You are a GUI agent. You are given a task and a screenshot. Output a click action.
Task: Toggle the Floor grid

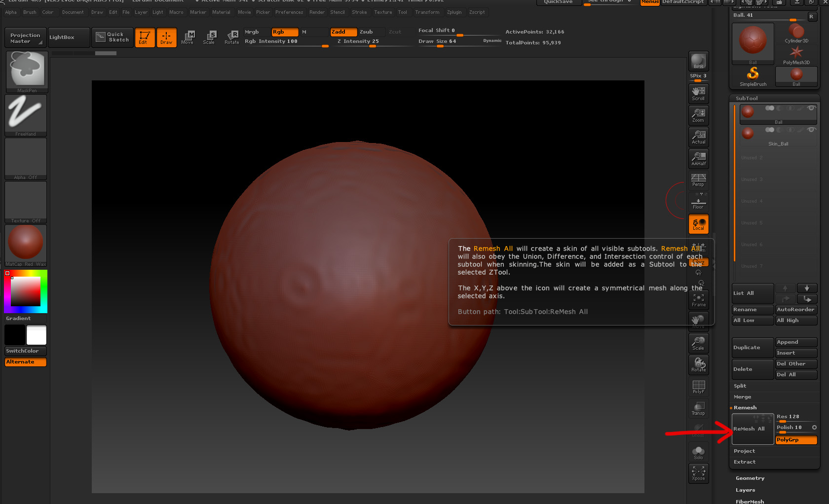coord(698,202)
